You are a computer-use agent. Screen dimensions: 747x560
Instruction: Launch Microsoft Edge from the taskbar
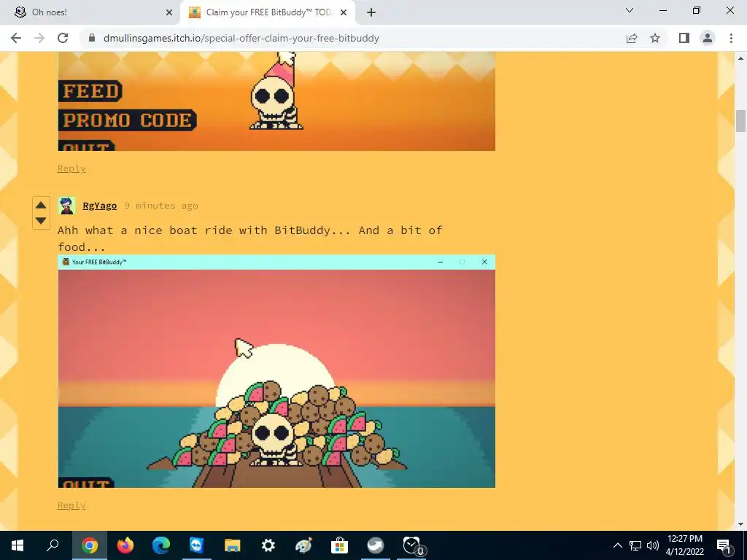pos(161,545)
